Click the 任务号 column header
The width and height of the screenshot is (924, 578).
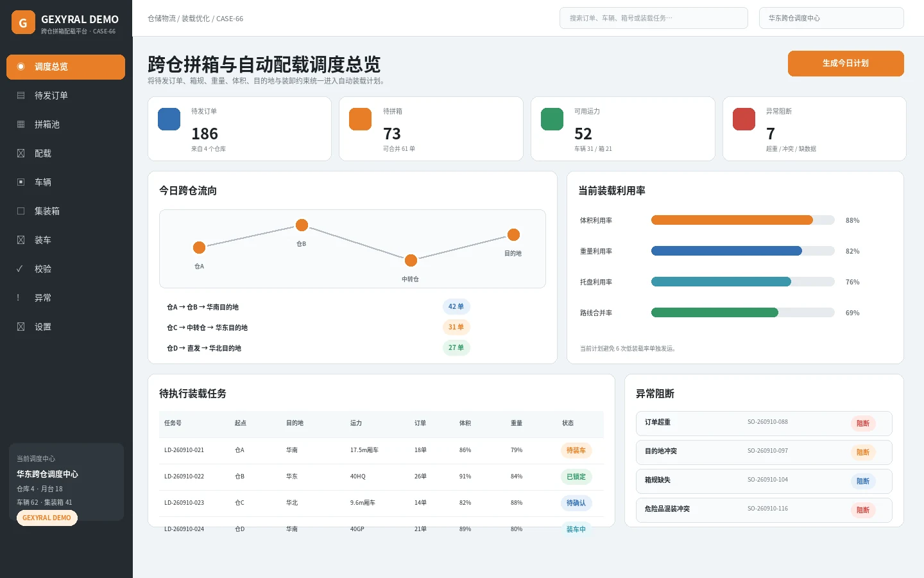coord(173,423)
